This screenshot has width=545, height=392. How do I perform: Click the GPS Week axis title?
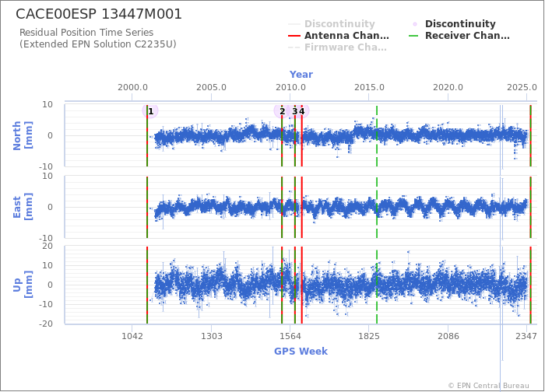(x=301, y=351)
